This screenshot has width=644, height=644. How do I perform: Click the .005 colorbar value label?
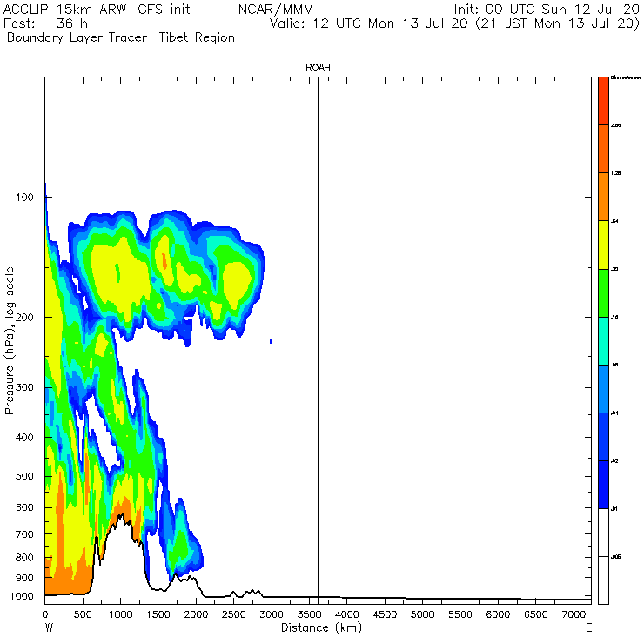point(615,557)
